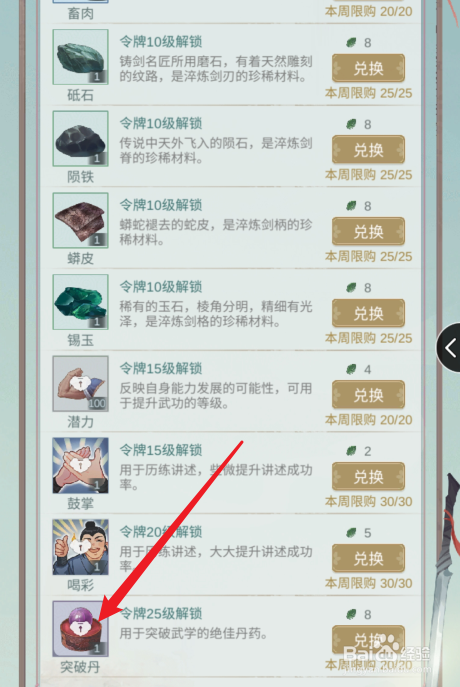Select the 喝彩 cheering man item icon
The width and height of the screenshot is (460, 687).
pos(81,547)
